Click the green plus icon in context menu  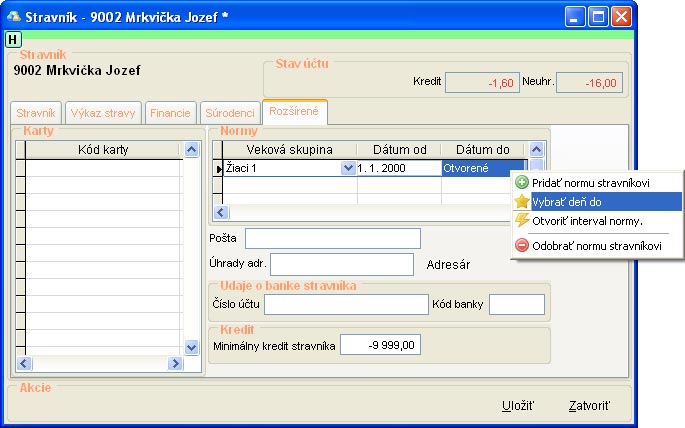point(522,182)
